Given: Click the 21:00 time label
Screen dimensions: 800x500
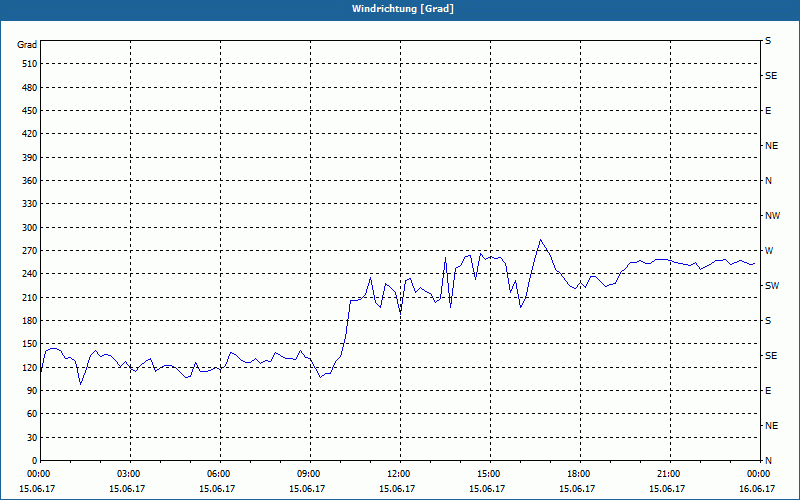Looking at the screenshot, I should pos(670,474).
